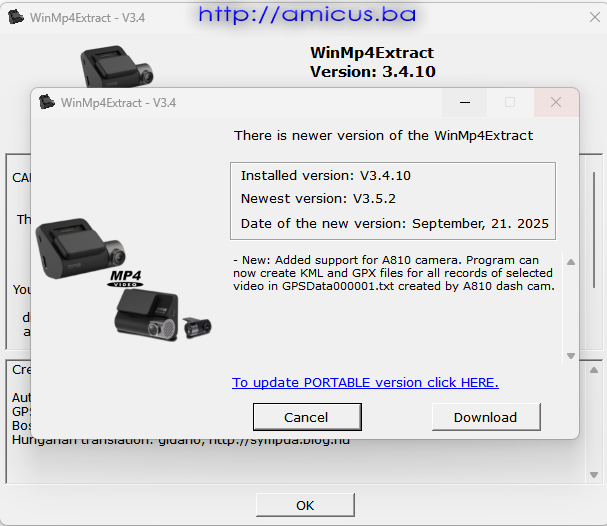Open the amicus.ba website link
This screenshot has width=607, height=526.
(307, 14)
